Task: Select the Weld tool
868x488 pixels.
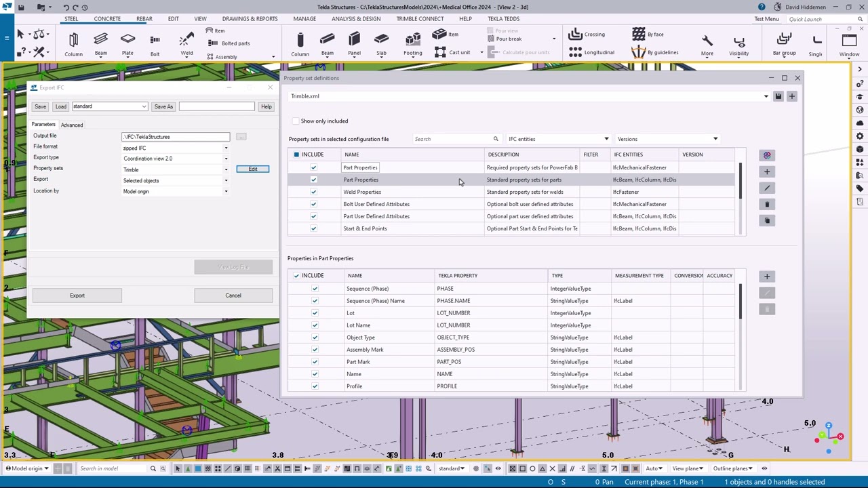Action: (x=186, y=45)
